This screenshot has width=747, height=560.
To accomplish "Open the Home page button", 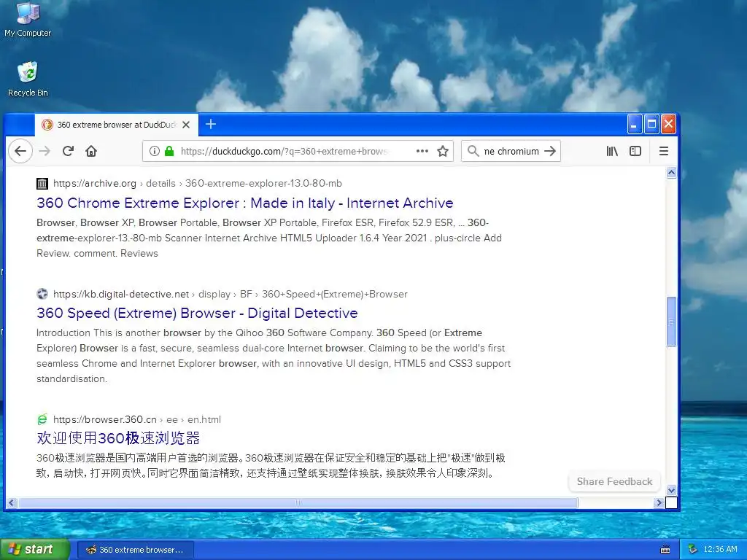I will tap(91, 152).
